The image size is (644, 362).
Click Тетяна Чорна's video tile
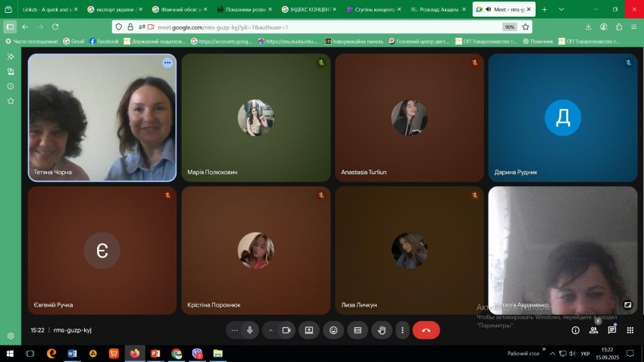102,117
